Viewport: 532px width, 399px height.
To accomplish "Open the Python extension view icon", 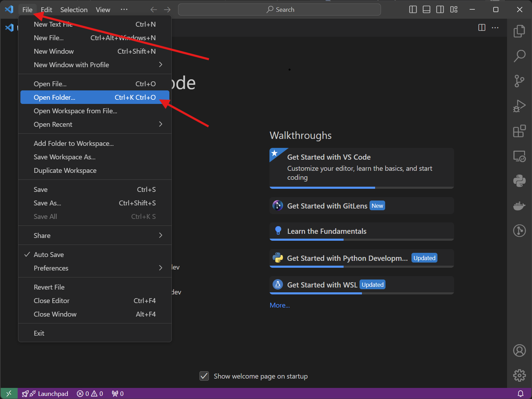I will click(x=519, y=181).
